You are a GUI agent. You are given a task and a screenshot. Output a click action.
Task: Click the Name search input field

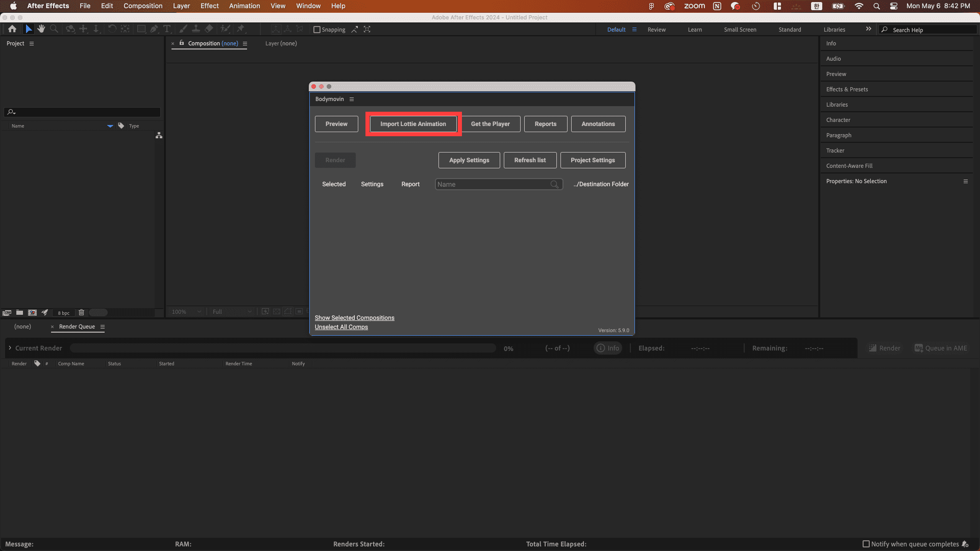pos(499,184)
